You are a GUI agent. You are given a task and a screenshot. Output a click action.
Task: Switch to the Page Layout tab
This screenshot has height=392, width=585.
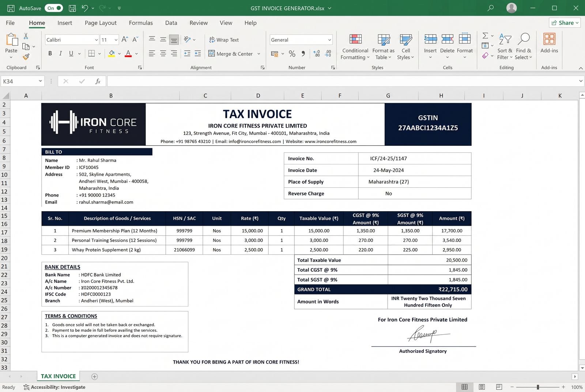[101, 23]
